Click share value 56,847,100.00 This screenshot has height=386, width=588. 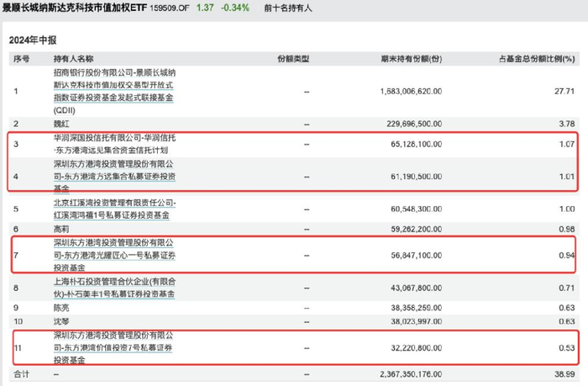[x=417, y=256]
